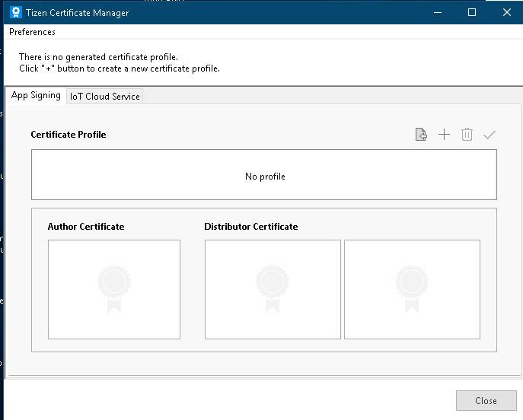Screen dimensions: 523x420
Task: Click the 'no generated certificate profile' message
Action: coord(98,57)
